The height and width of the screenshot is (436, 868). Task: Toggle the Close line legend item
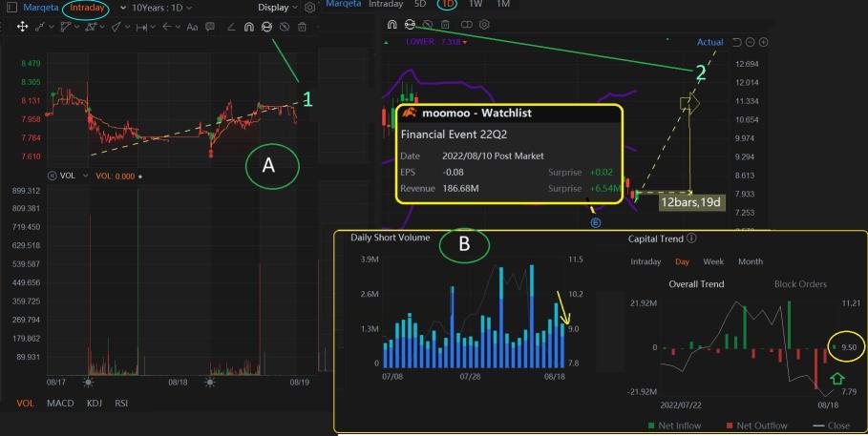[x=831, y=426]
